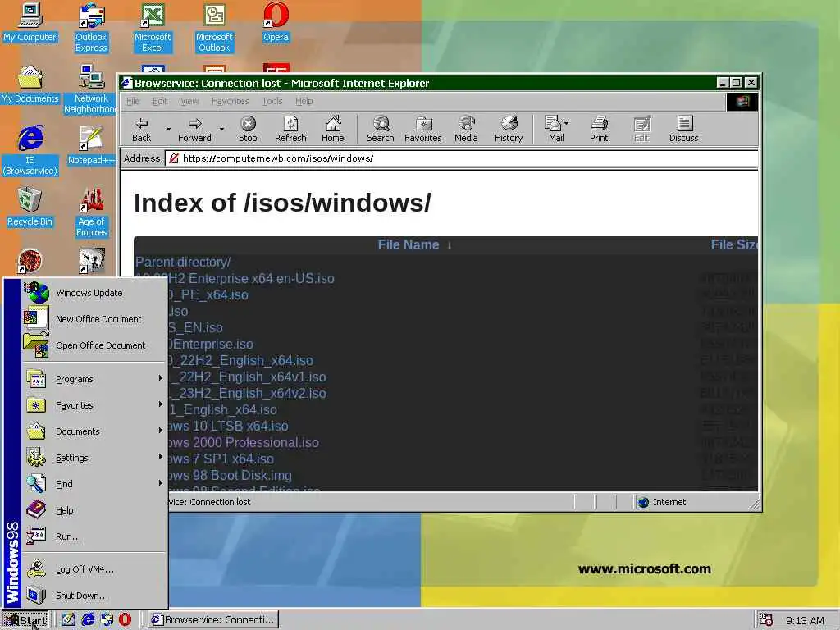840x630 pixels.
Task: Click the Forward toolbar button
Action: point(194,130)
